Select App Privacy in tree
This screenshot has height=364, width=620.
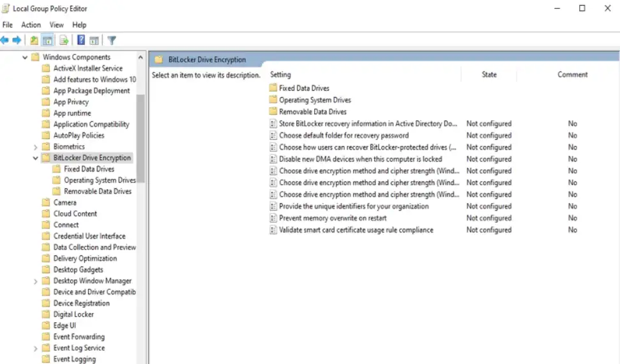tap(71, 102)
